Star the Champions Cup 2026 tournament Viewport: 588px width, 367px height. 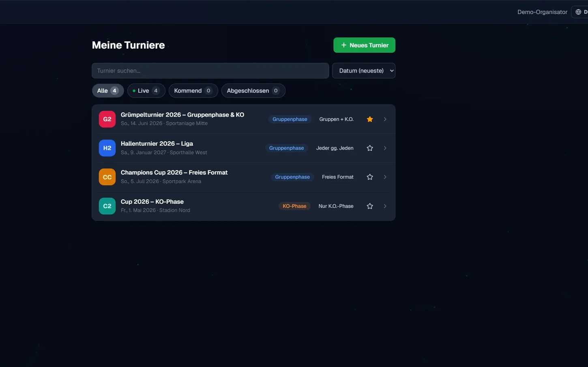tap(370, 177)
